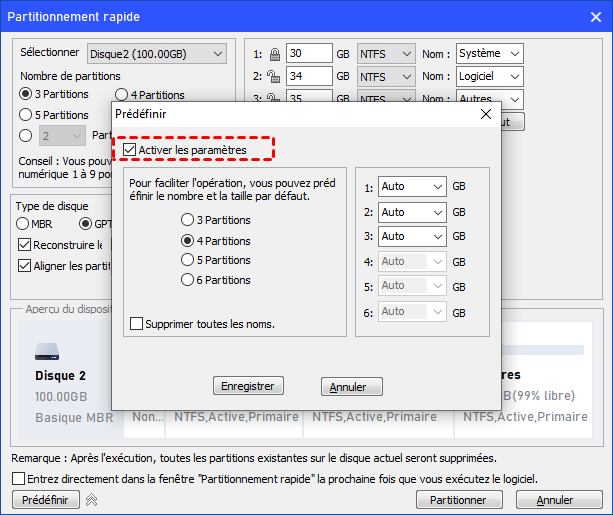Viewport: 613px width, 515px height.
Task: Click the Basique MBR text
Action: click(x=74, y=418)
